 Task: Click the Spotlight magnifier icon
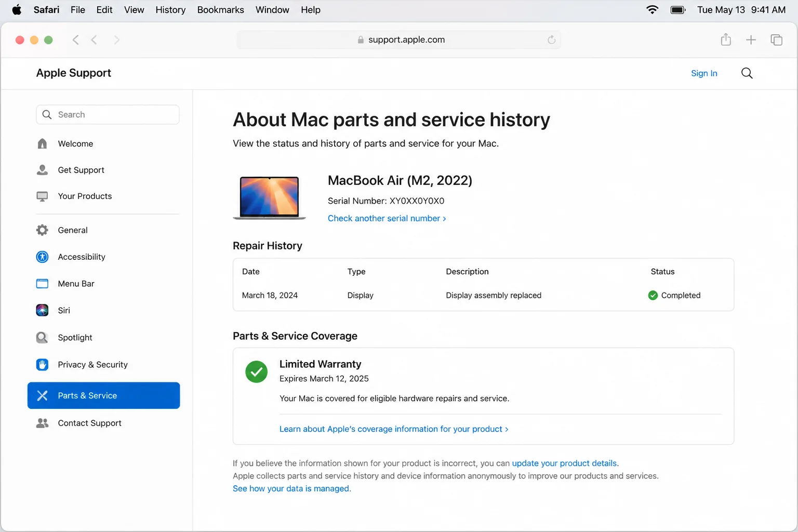click(x=42, y=338)
